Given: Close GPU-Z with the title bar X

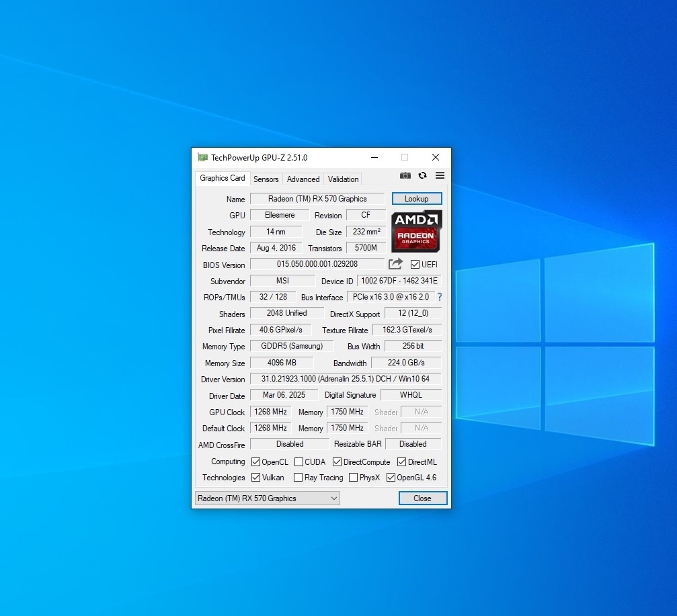Looking at the screenshot, I should coord(436,157).
